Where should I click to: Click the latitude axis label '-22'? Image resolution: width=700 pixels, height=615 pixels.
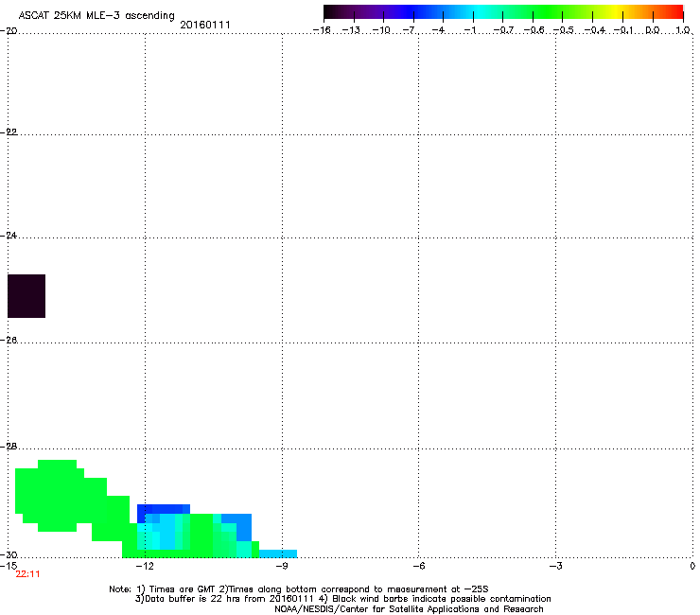(9, 132)
